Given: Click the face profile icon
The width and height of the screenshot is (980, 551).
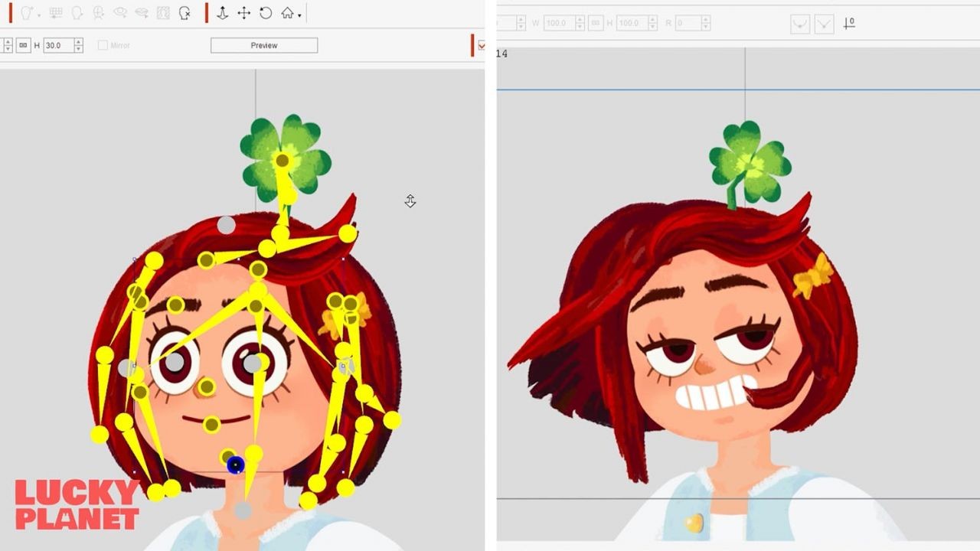Looking at the screenshot, I should 77,13.
